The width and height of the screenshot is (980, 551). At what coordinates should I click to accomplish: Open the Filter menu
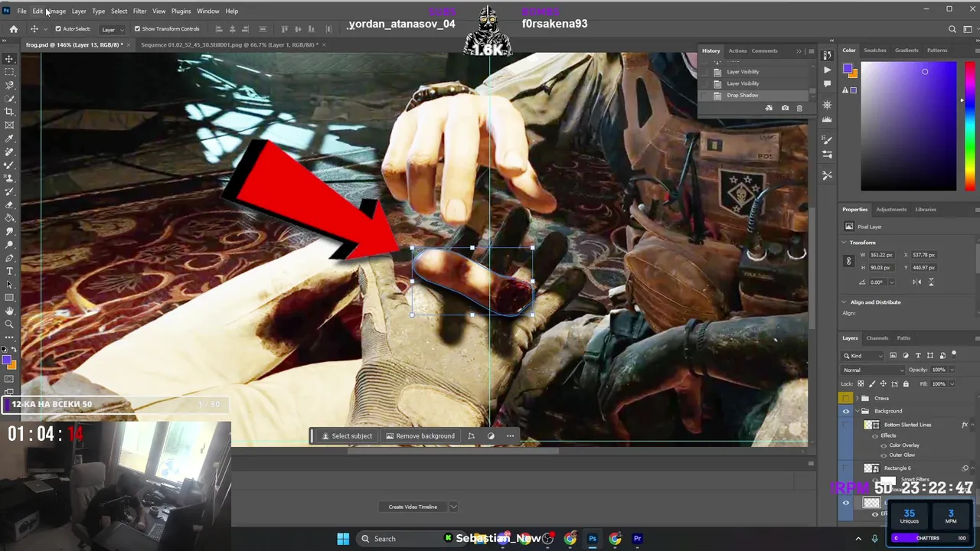point(139,11)
